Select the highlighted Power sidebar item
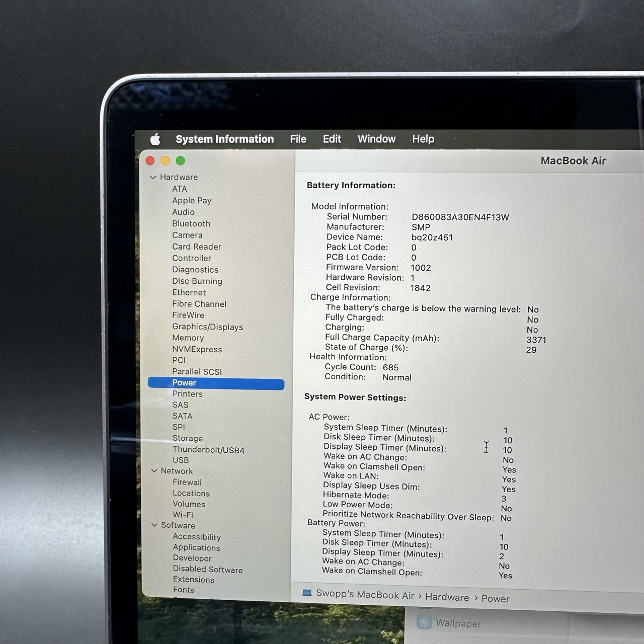 (x=216, y=383)
